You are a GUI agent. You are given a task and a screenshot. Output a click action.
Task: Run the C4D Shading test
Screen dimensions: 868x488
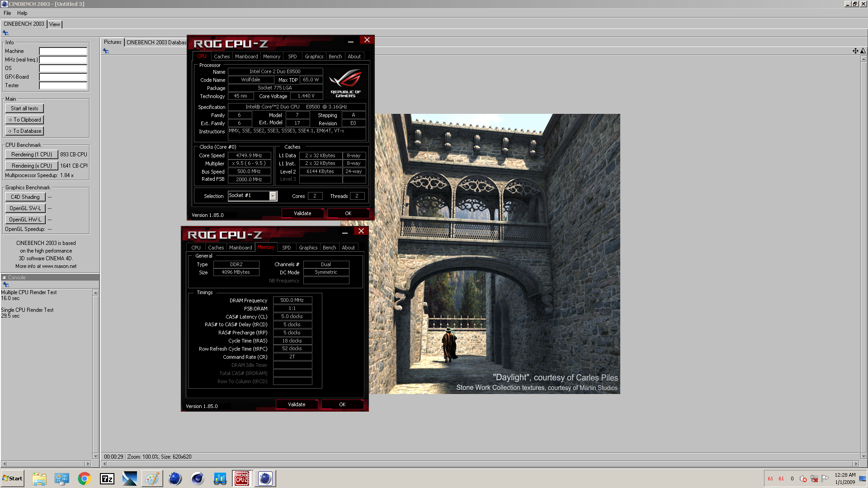(25, 197)
